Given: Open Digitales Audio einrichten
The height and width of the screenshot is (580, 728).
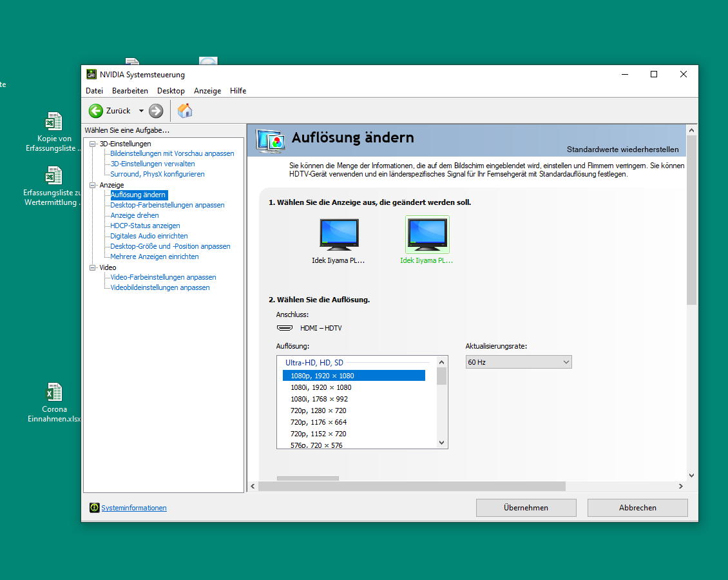Looking at the screenshot, I should pos(149,236).
